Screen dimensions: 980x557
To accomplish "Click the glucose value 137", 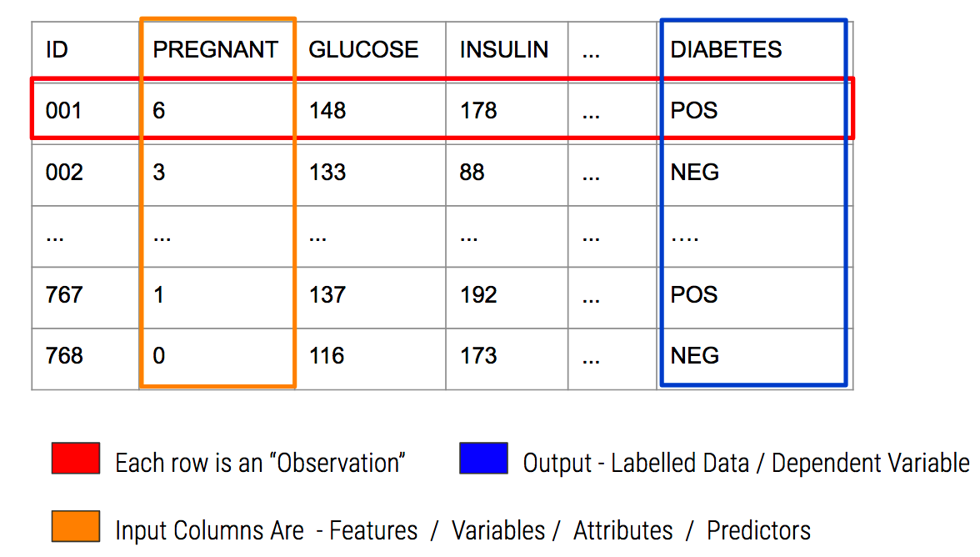I will 327,295.
